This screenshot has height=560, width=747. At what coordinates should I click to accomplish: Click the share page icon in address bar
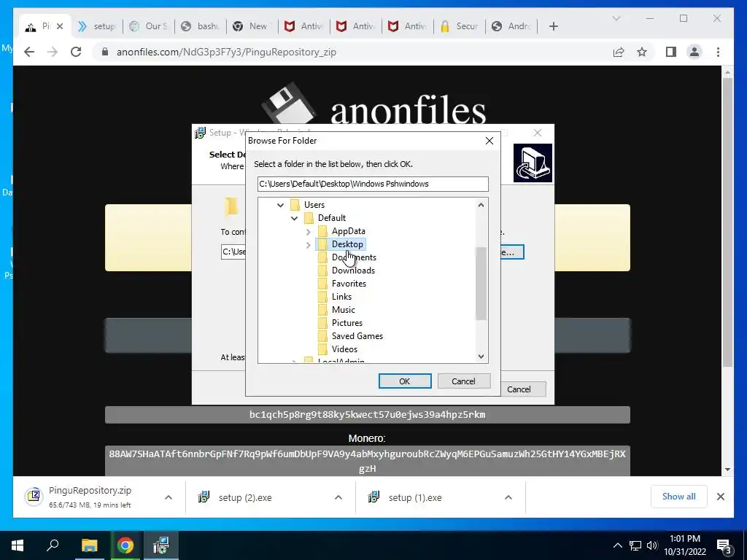point(619,52)
